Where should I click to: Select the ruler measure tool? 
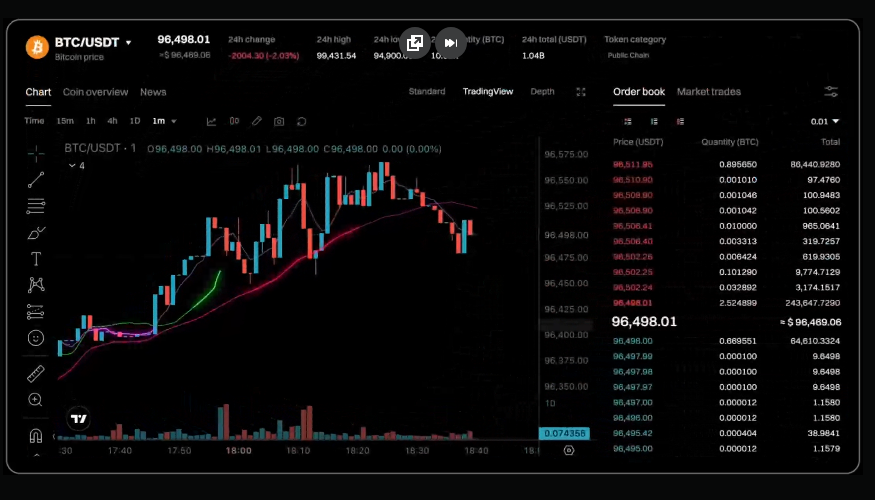tap(36, 373)
